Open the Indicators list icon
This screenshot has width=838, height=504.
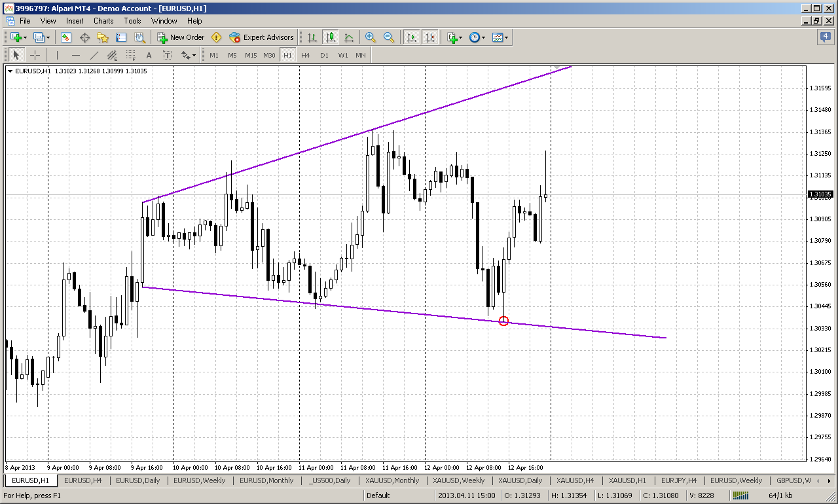[452, 37]
